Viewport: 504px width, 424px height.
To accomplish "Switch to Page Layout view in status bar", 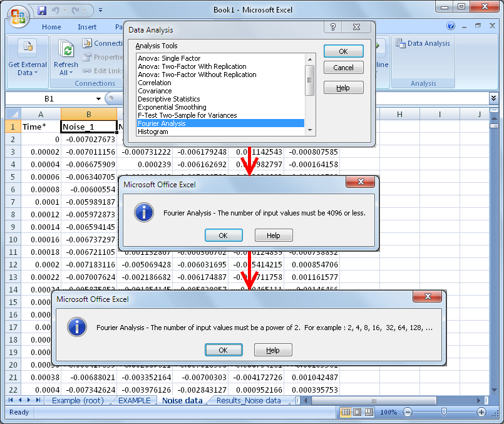I will click(356, 412).
